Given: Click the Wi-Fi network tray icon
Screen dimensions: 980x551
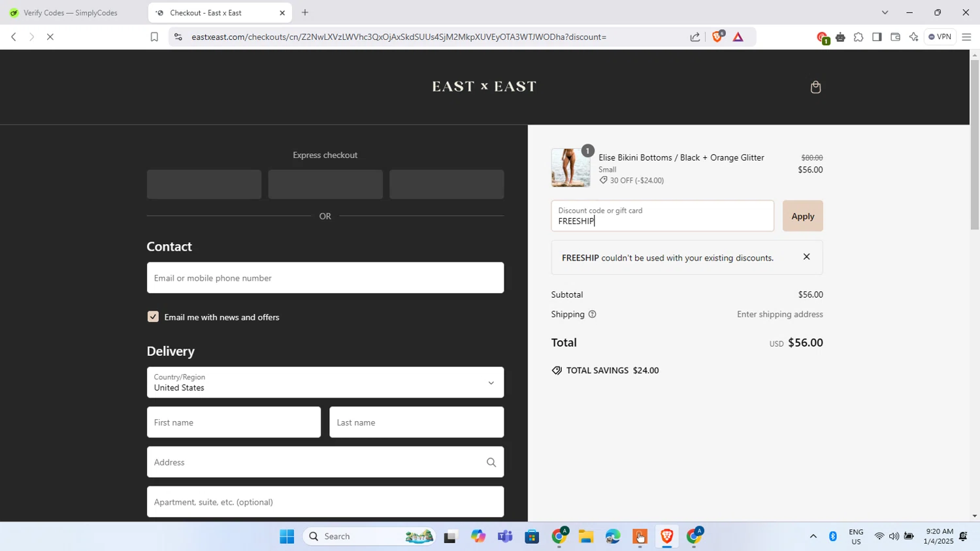Looking at the screenshot, I should (x=879, y=537).
